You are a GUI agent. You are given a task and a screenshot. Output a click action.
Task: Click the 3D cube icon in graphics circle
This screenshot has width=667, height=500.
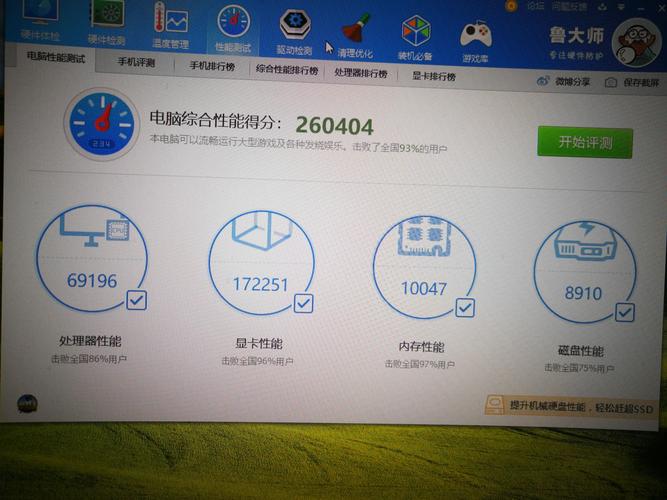point(262,230)
